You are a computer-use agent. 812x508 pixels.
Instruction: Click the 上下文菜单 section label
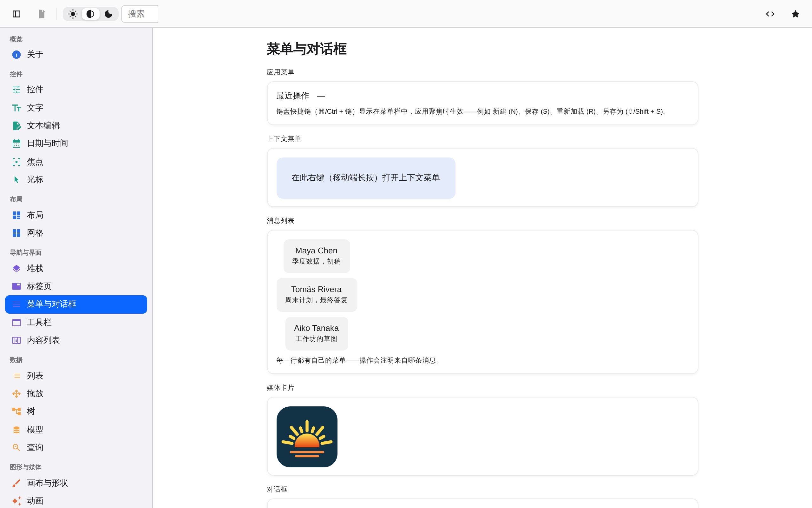click(x=284, y=139)
